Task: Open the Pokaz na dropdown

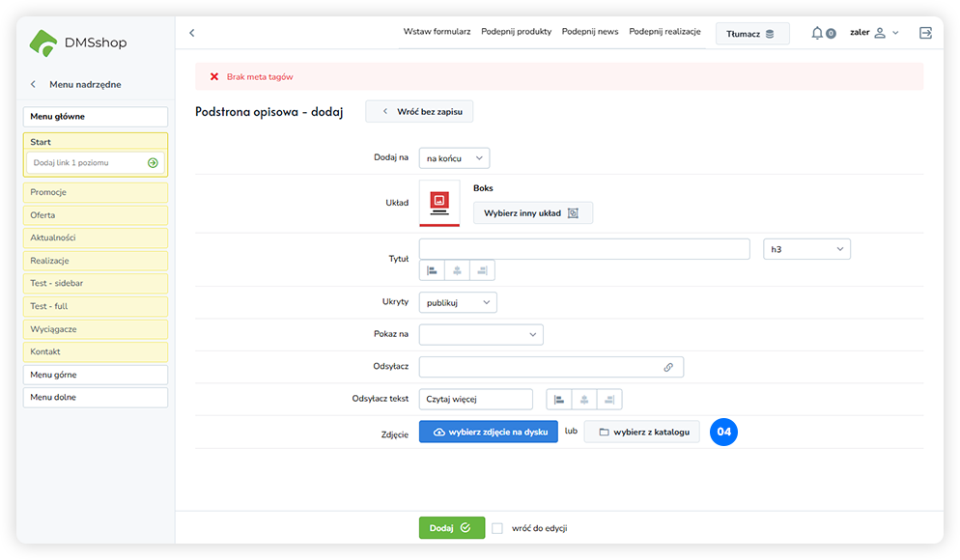Action: (x=481, y=334)
